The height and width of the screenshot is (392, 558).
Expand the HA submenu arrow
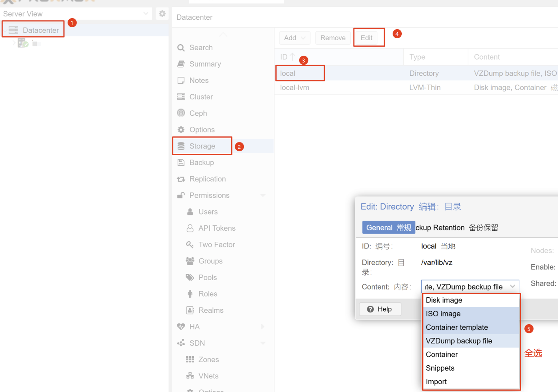263,327
